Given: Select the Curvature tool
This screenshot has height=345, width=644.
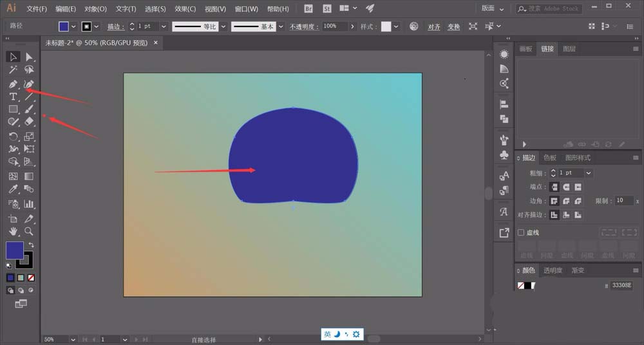Looking at the screenshot, I should point(29,84).
